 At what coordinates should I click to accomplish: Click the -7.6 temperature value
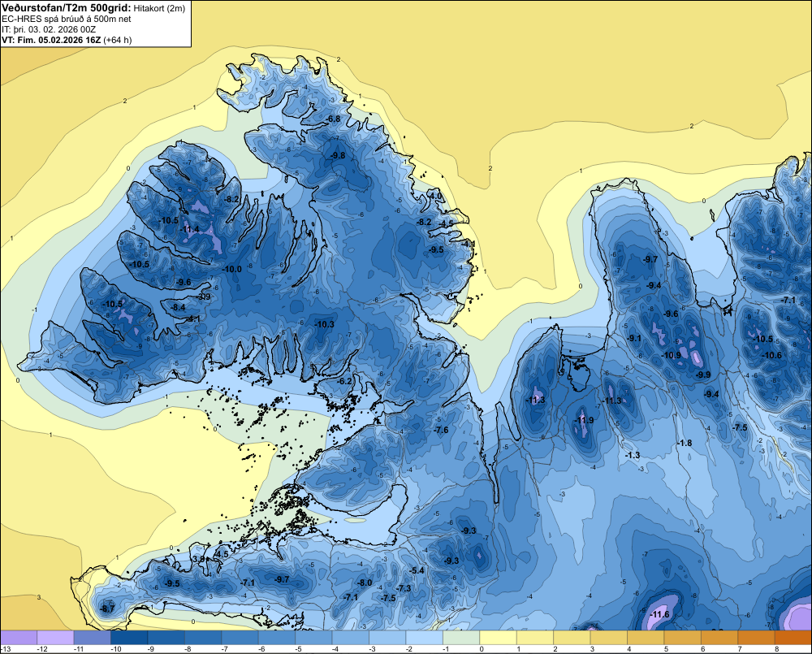pos(441,430)
